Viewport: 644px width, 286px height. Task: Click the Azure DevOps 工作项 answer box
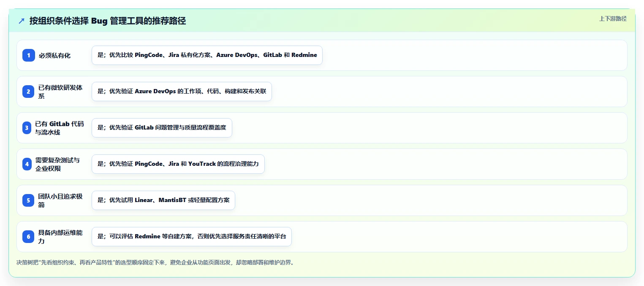(x=182, y=92)
